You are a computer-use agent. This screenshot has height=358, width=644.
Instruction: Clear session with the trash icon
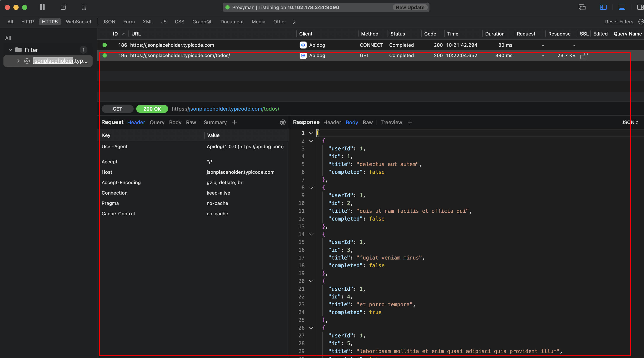84,7
